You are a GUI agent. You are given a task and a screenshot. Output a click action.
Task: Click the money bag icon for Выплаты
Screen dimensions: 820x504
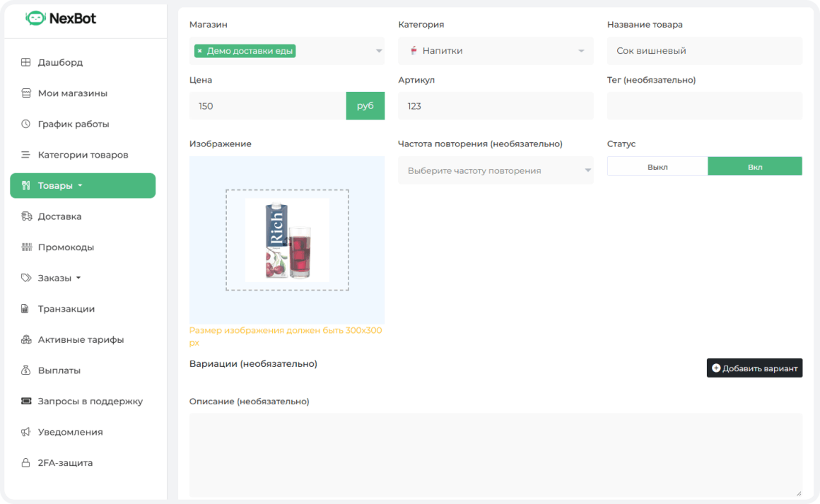(25, 370)
